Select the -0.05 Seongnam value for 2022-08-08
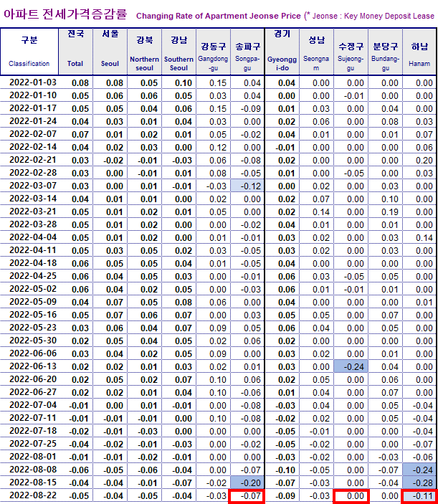Image resolution: width=438 pixels, height=504 pixels. click(x=320, y=470)
